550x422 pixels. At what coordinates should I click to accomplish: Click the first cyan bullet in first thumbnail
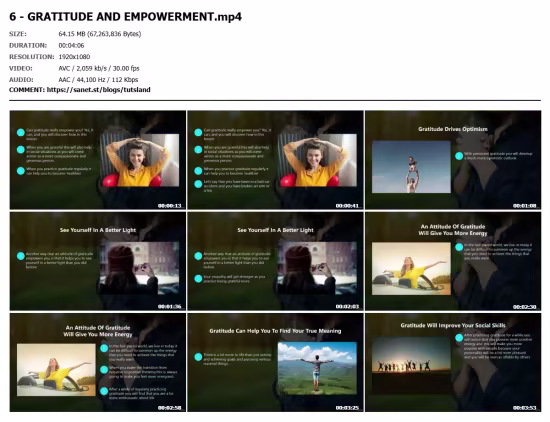tap(21, 133)
